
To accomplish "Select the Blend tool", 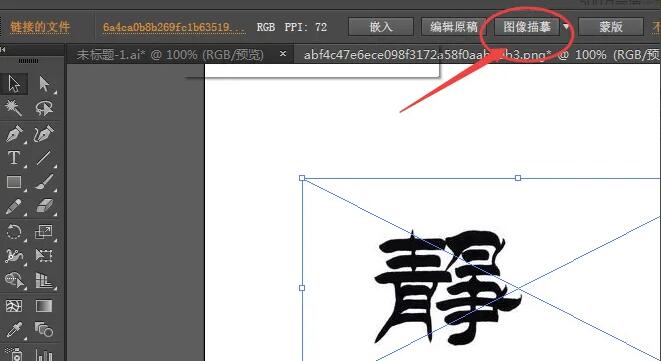I will tap(44, 330).
